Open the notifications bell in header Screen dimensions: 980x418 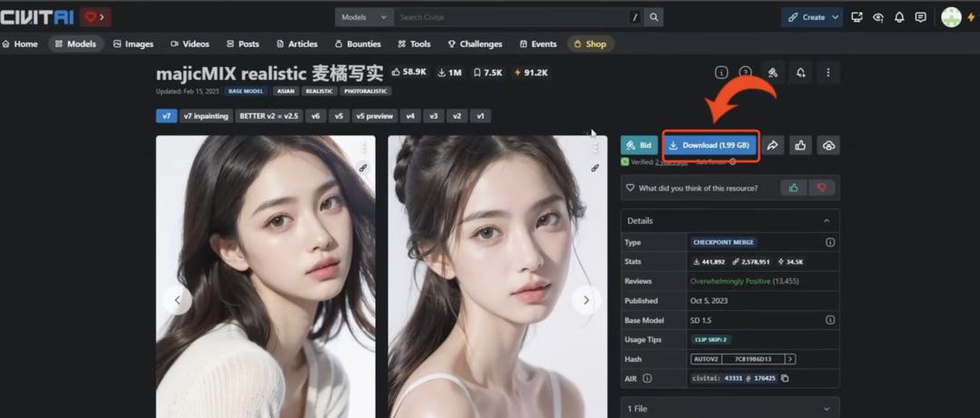tap(899, 17)
